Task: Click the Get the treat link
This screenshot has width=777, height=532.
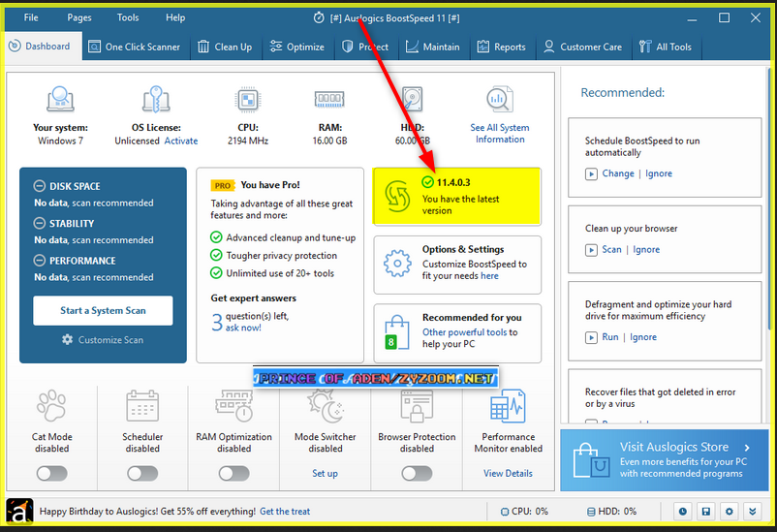Action: click(x=285, y=512)
